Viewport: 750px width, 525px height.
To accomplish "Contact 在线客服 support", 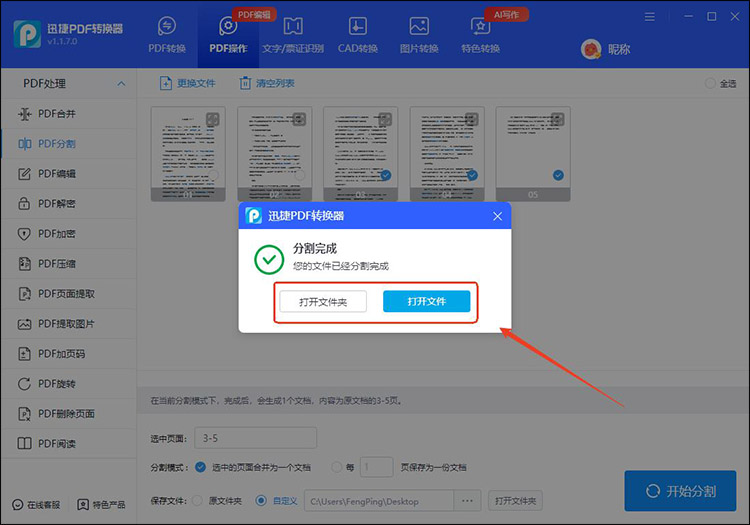I will coord(36,505).
